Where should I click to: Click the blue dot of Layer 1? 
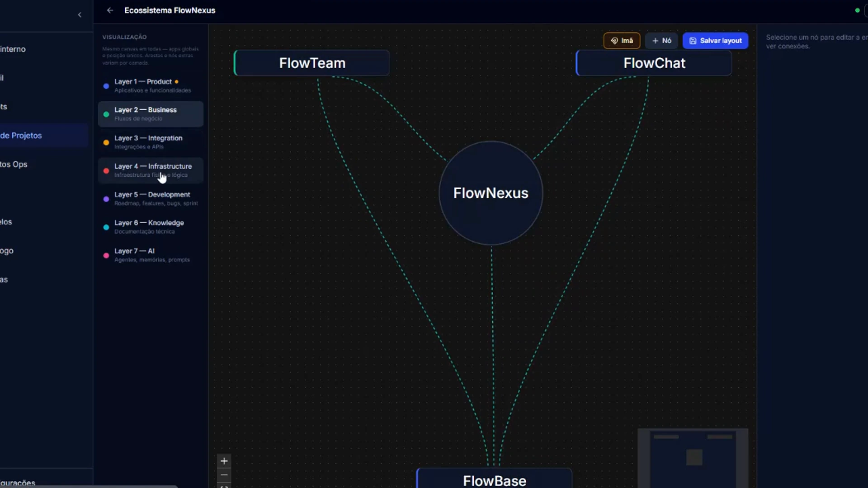tap(106, 86)
